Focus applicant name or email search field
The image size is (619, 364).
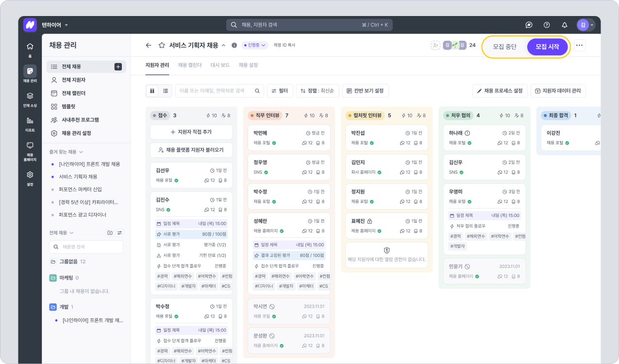pyautogui.click(x=219, y=91)
